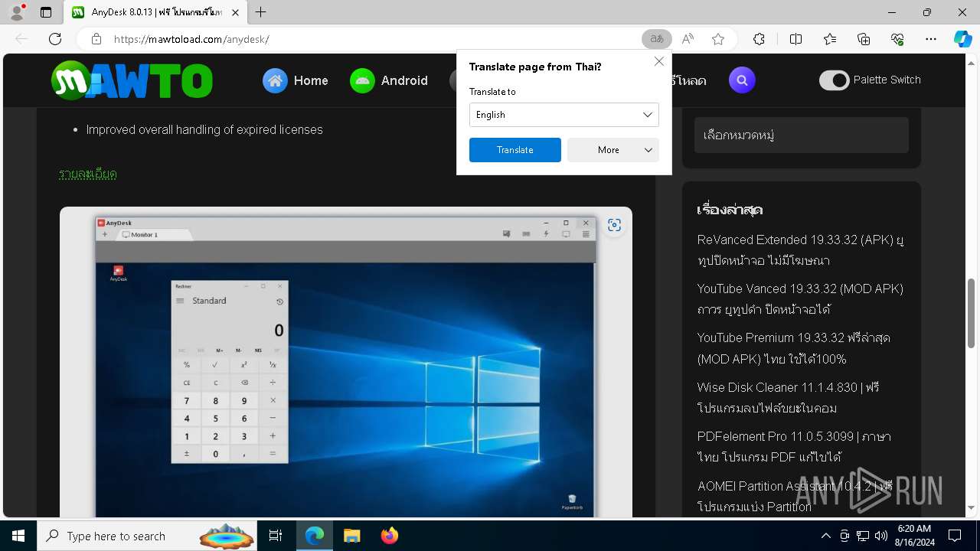Open Copilot sidebar icon
This screenshot has width=980, height=551.
[x=963, y=39]
